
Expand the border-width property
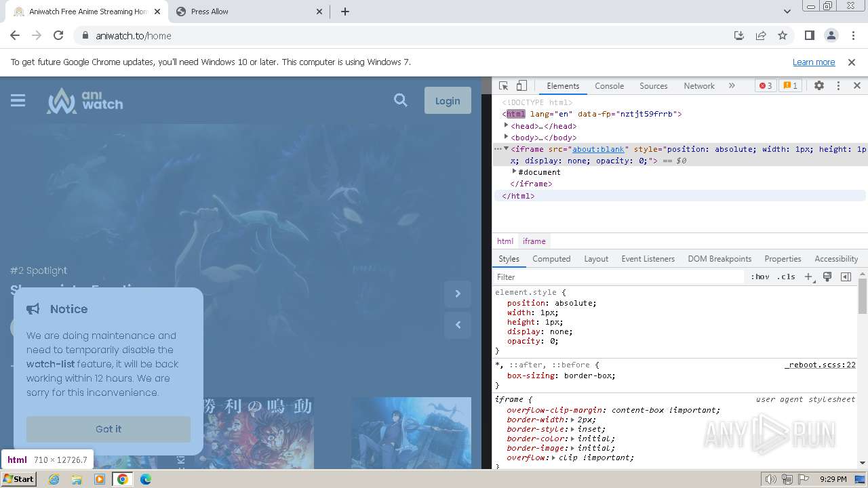point(572,420)
